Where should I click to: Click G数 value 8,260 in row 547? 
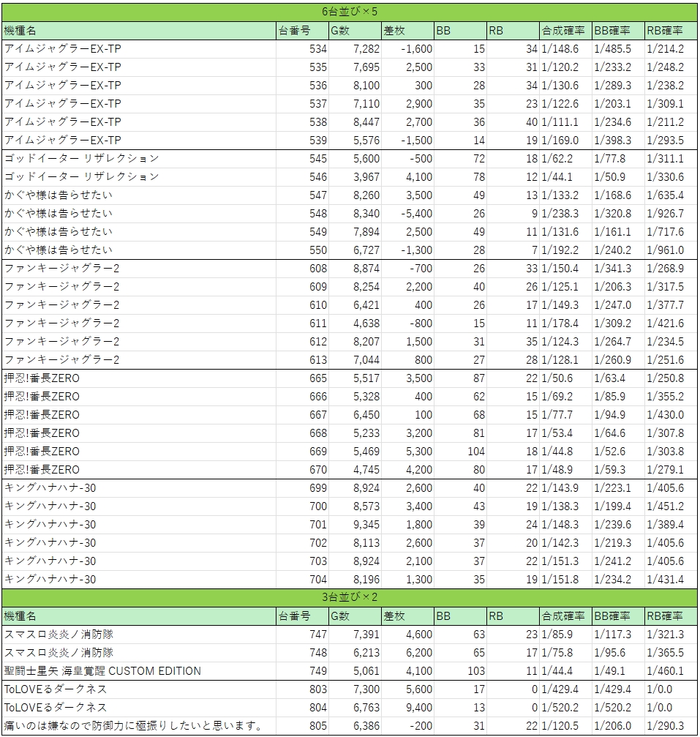[x=355, y=195]
